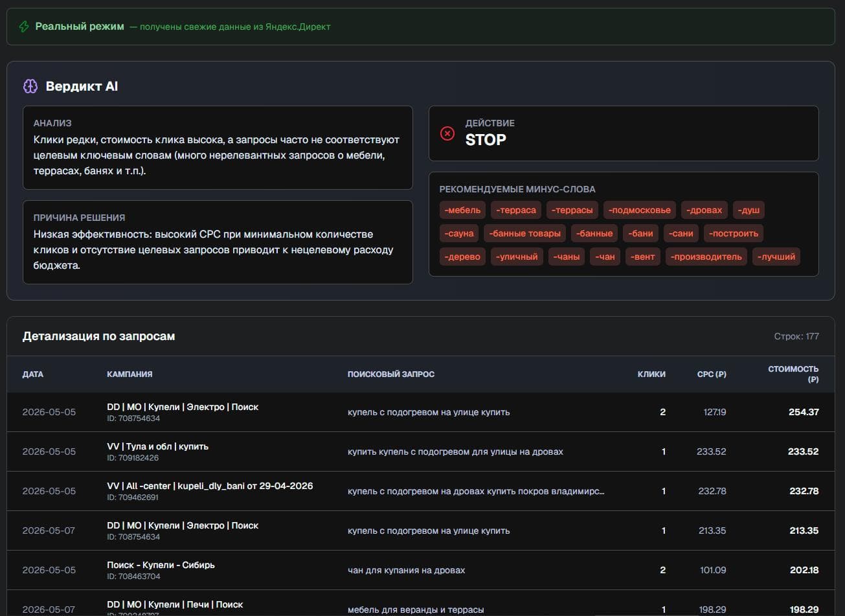Click the Поисковый запрос column header

point(391,374)
